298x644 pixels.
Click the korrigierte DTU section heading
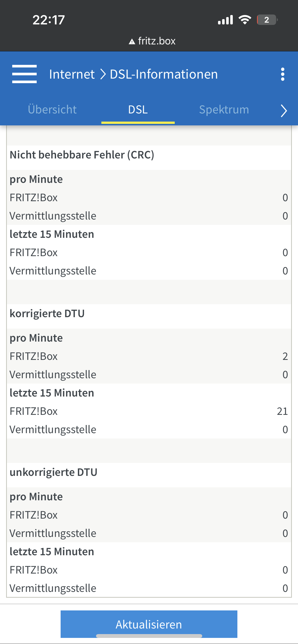[47, 314]
